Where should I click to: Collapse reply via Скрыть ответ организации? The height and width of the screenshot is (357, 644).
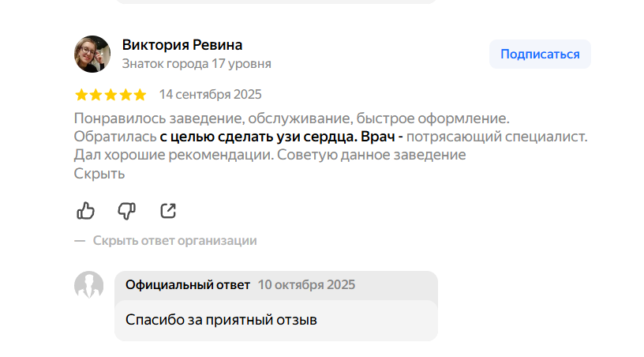174,240
